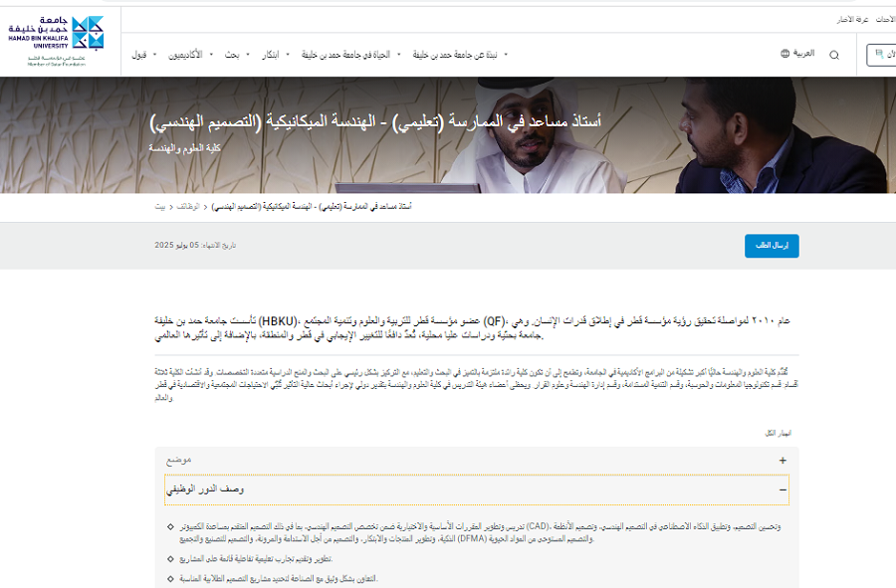Click the إرسال الطلب apply button
The width and height of the screenshot is (896, 588).
pos(772,246)
